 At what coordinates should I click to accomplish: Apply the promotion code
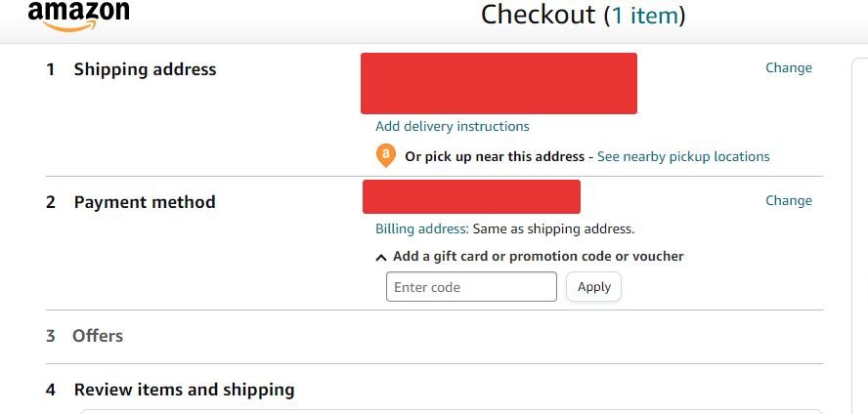coord(594,287)
